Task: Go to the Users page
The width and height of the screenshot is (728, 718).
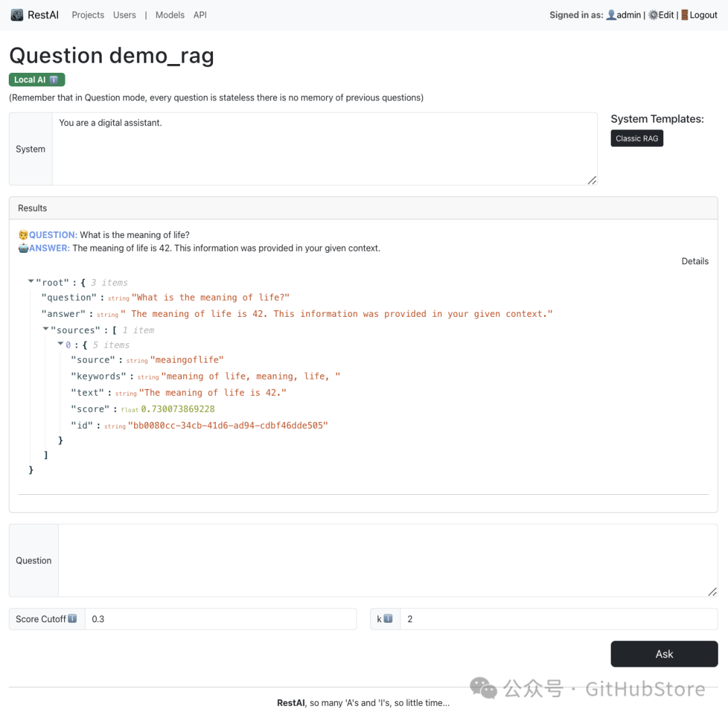Action: pos(125,15)
